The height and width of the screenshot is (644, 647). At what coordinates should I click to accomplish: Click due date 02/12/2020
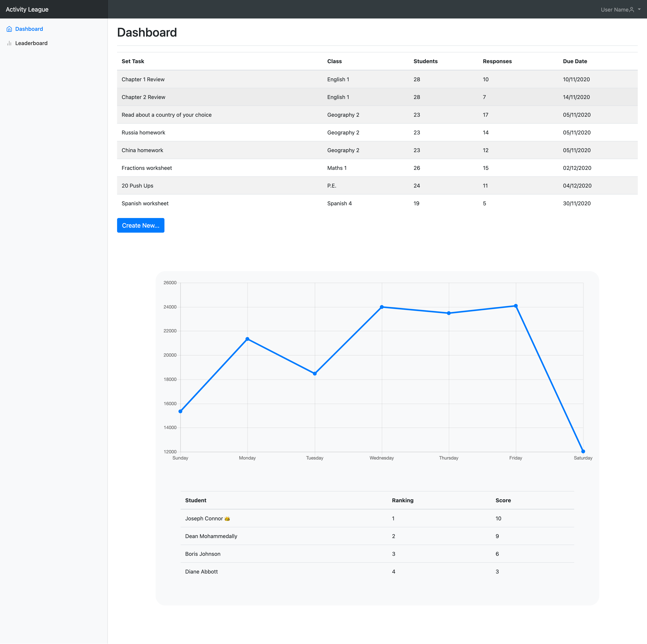[577, 168]
